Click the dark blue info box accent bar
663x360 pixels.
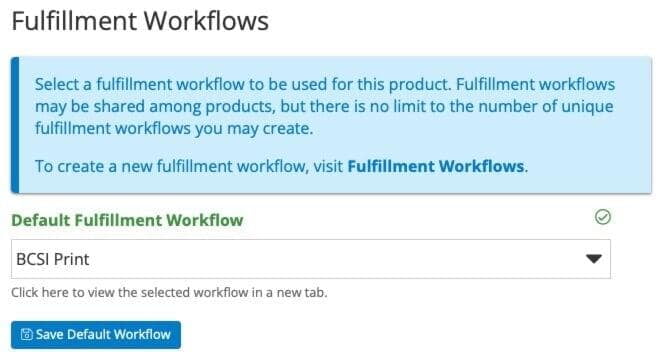tap(15, 125)
